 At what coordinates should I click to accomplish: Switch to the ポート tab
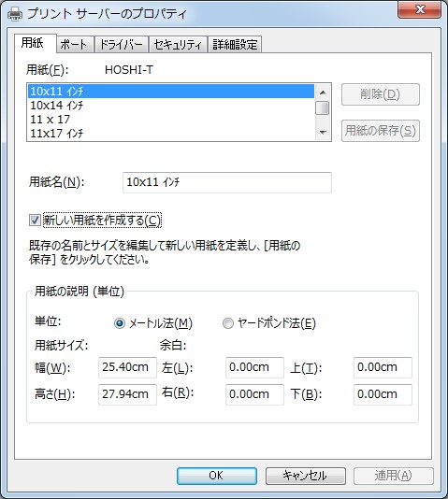click(75, 44)
